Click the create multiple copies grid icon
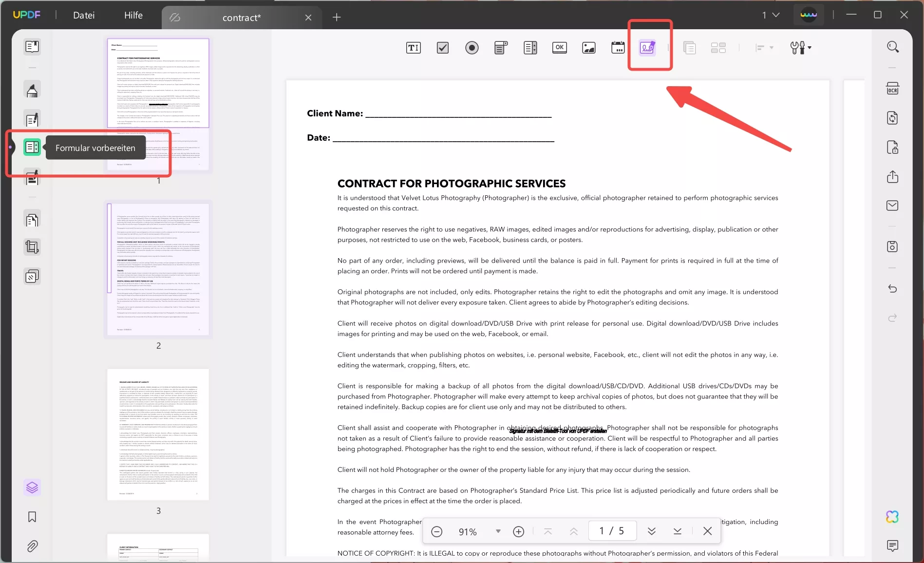This screenshot has height=563, width=924. click(718, 48)
